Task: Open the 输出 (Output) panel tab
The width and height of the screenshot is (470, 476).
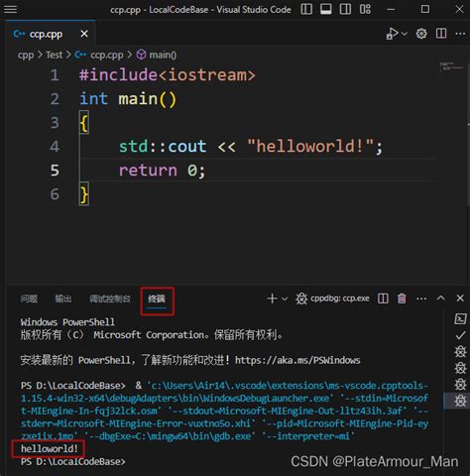Action: tap(63, 298)
